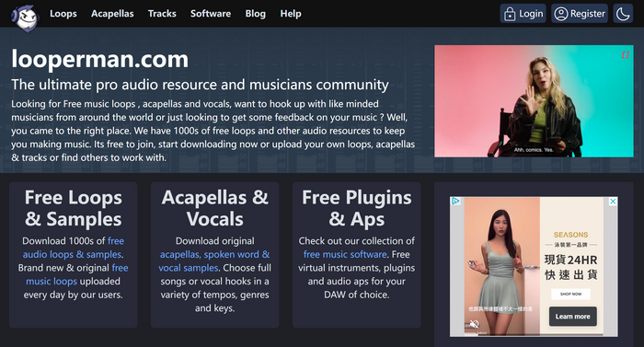The width and height of the screenshot is (644, 347).
Task: Open the Loops menu
Action: click(63, 14)
